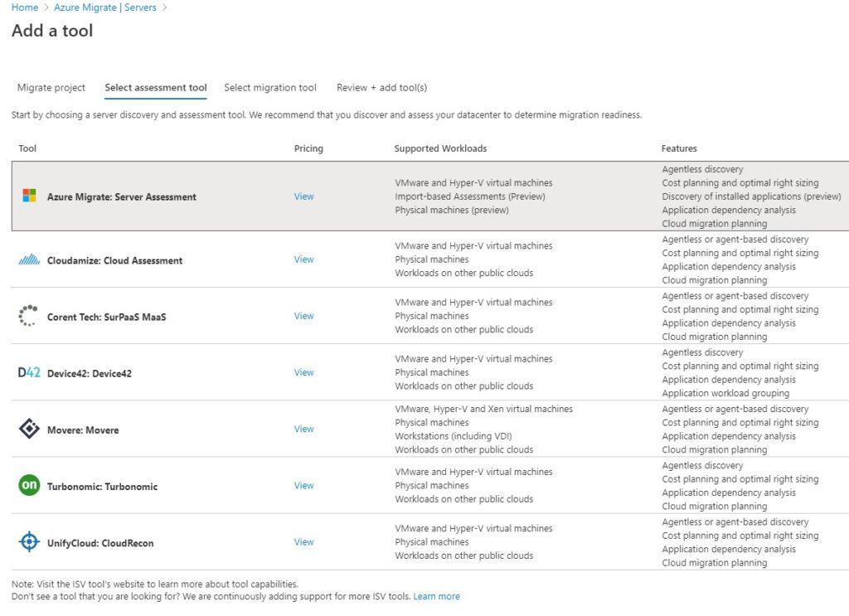Open the Select migration tool tab

(270, 87)
